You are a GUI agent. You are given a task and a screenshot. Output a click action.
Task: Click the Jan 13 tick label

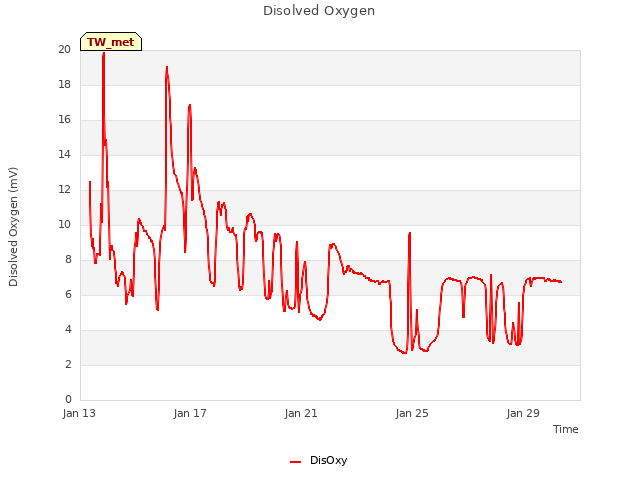[x=79, y=413]
